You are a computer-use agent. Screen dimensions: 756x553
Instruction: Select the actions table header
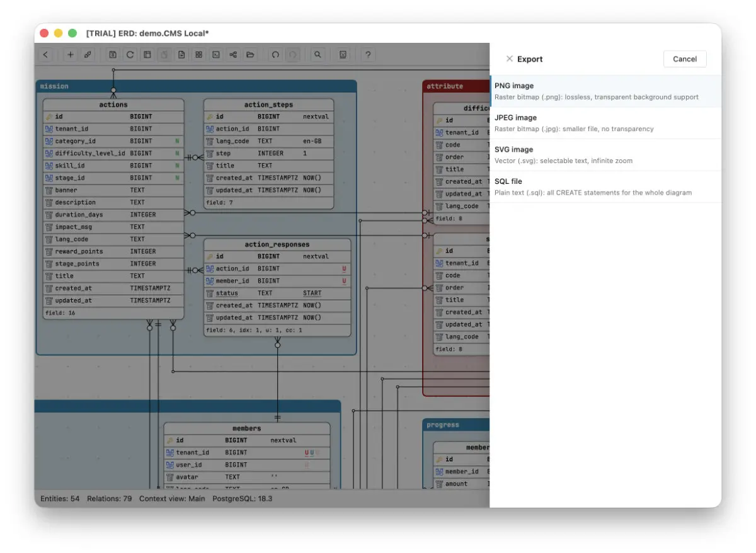(113, 105)
